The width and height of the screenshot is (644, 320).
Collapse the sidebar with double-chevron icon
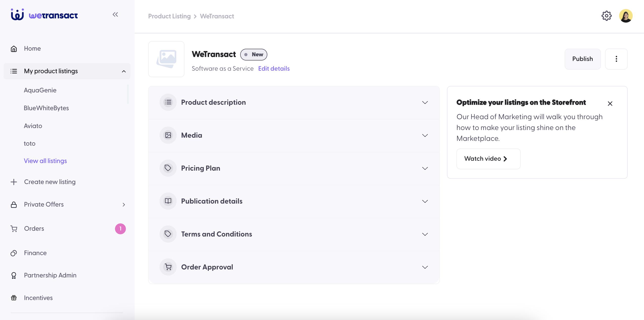115,15
